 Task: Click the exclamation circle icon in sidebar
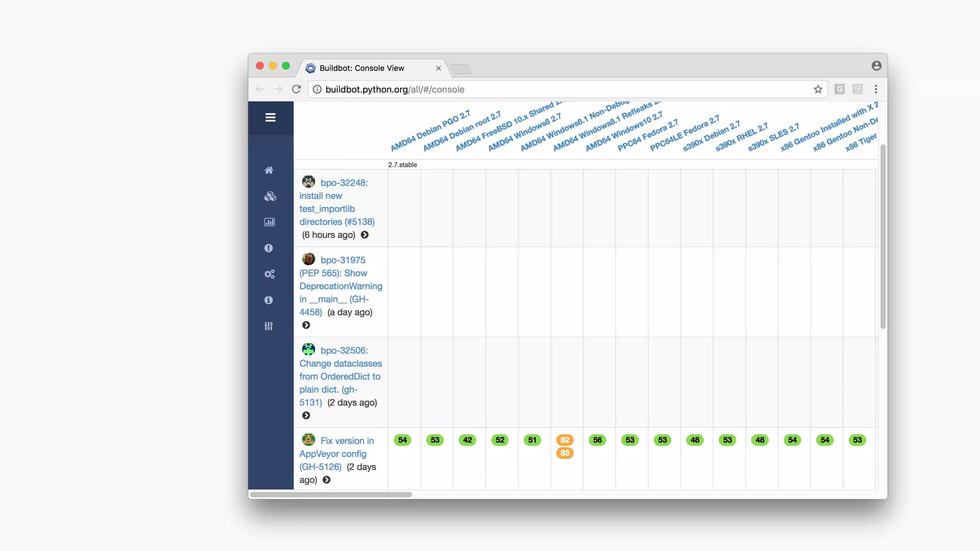pyautogui.click(x=268, y=248)
